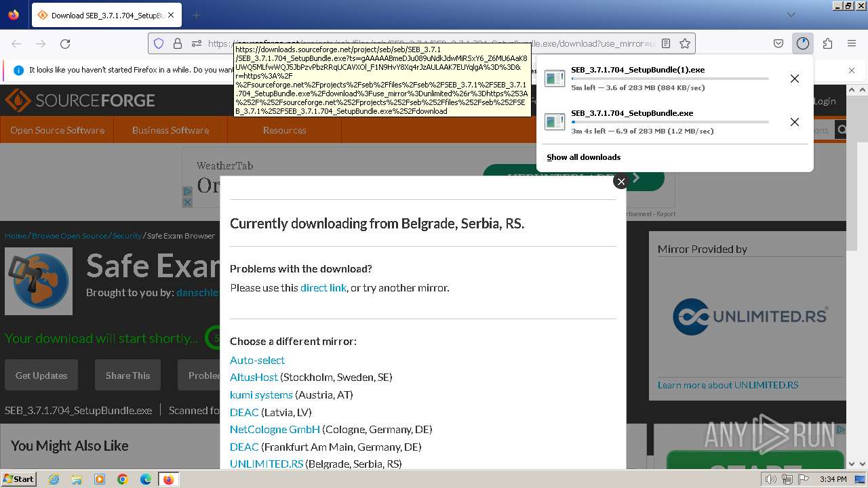Click the Share This button
868x488 pixels.
click(x=127, y=375)
